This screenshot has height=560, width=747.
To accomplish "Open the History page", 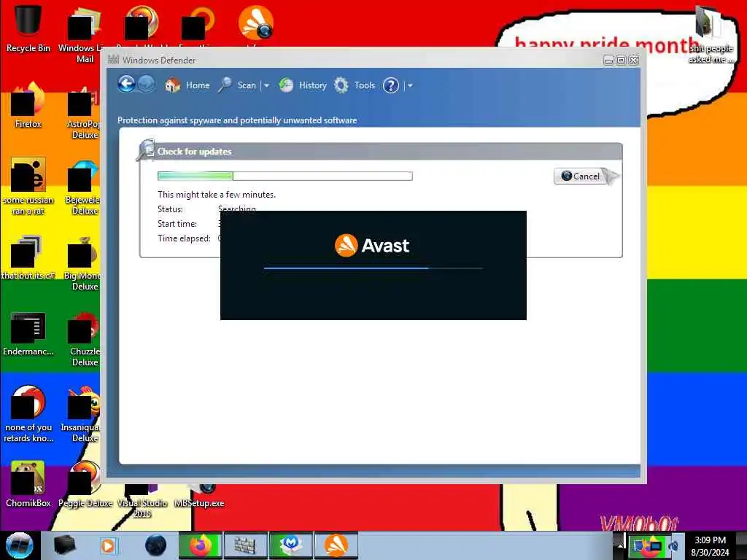I will point(303,85).
